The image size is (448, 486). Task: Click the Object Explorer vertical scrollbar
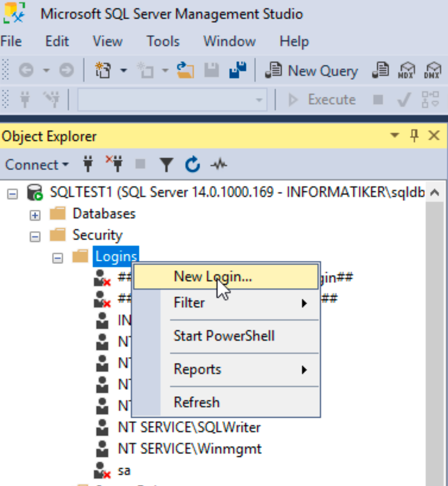pyautogui.click(x=434, y=341)
